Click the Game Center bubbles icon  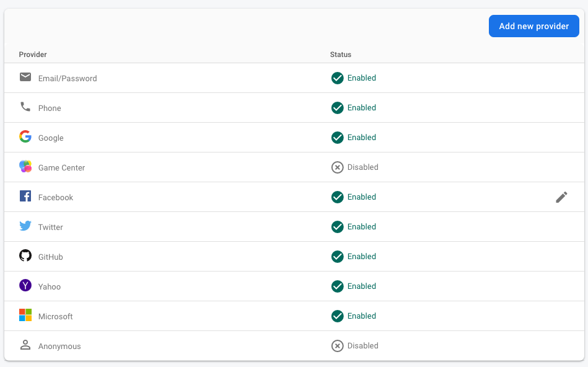point(25,167)
